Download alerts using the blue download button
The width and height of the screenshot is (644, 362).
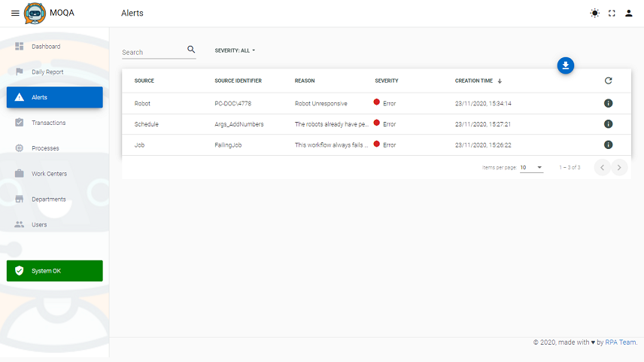[x=566, y=65]
